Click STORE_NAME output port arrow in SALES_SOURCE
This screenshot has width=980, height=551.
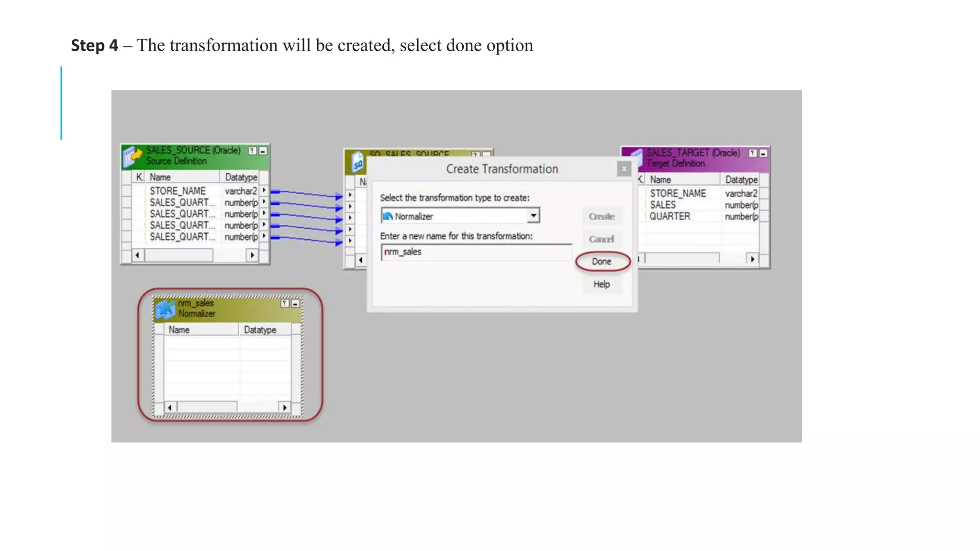pos(264,190)
